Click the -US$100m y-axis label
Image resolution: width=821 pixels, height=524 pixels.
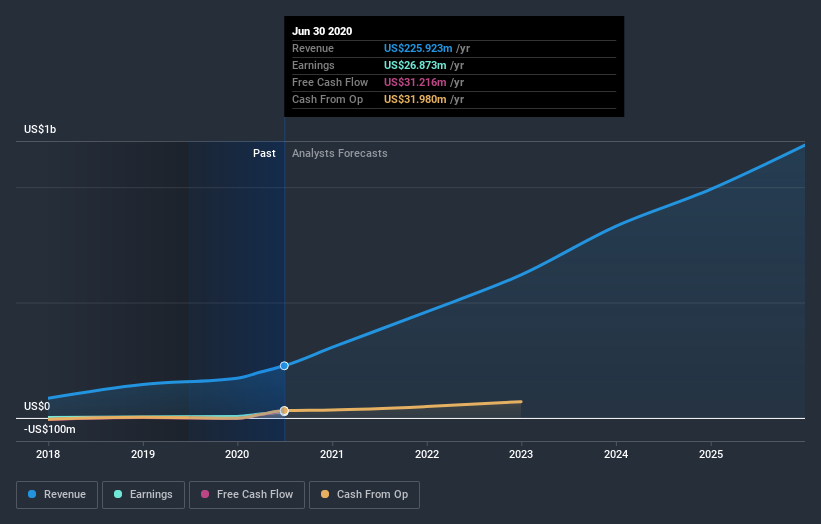[50, 429]
